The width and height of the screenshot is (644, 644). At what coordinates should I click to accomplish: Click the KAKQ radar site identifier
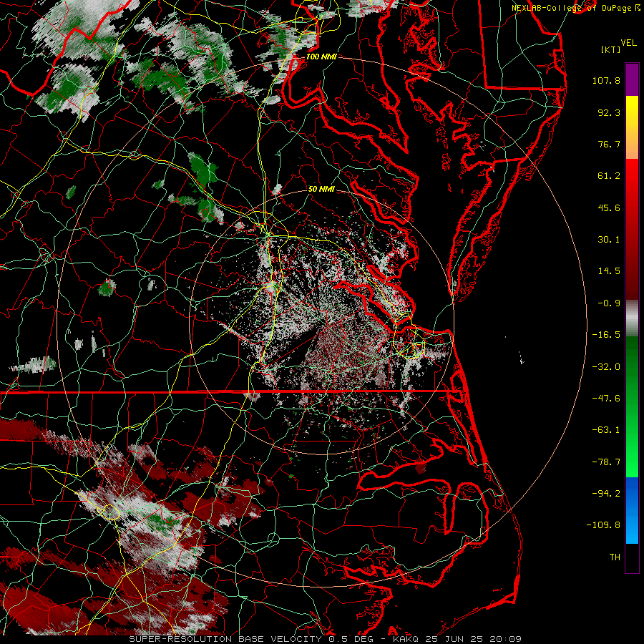click(x=406, y=639)
